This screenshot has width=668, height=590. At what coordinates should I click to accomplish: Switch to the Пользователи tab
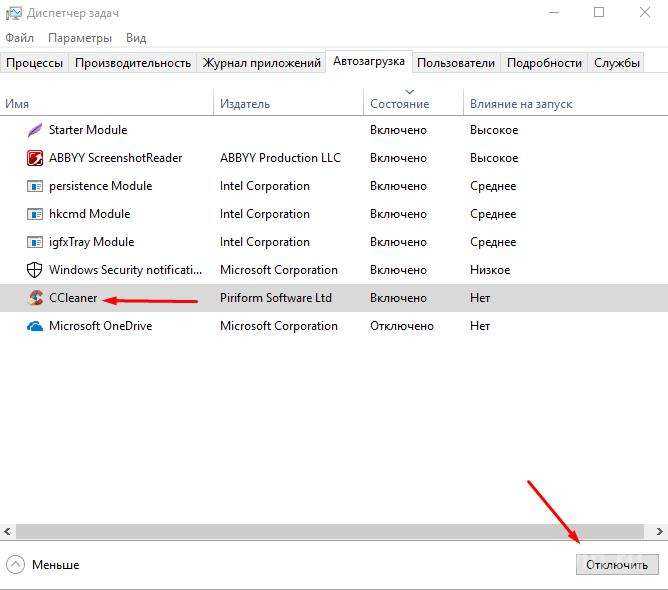pyautogui.click(x=456, y=63)
